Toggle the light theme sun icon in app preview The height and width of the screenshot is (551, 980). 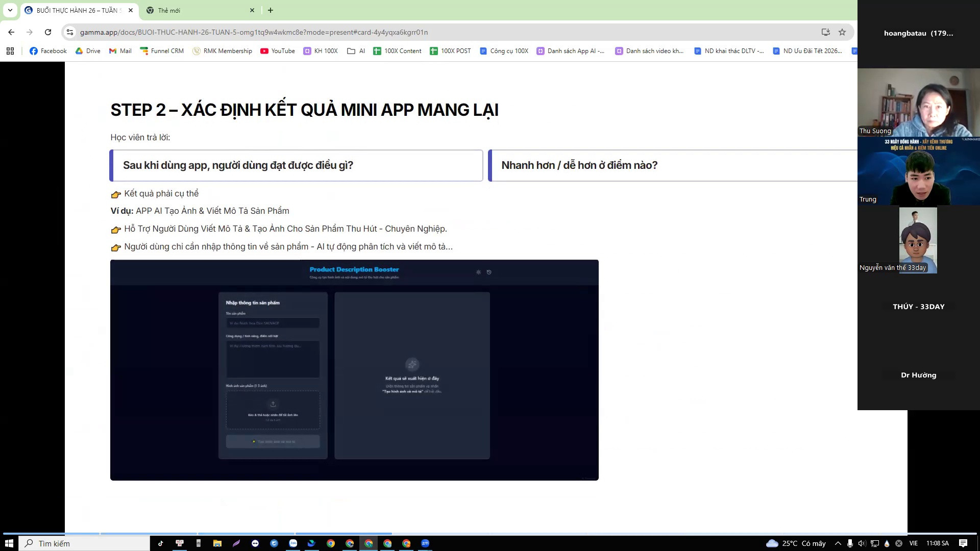tap(478, 272)
